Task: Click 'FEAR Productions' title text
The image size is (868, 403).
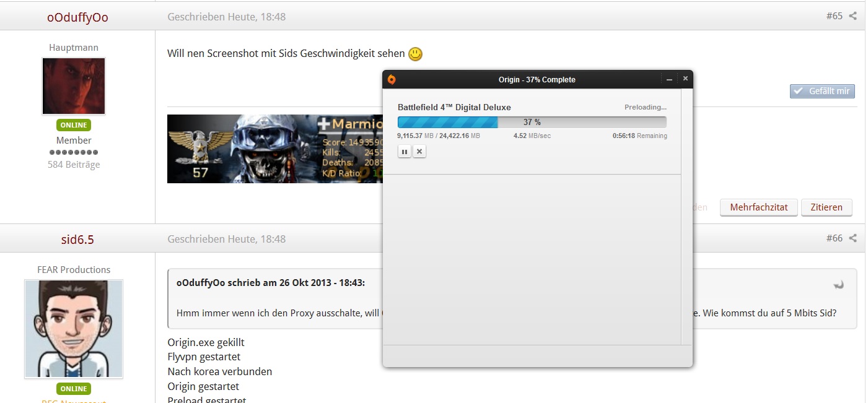Action: click(74, 270)
